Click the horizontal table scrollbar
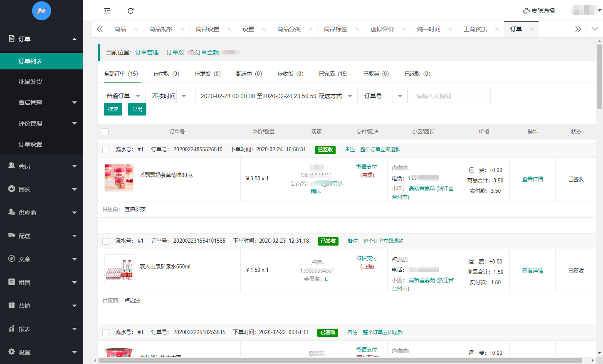 (340, 360)
